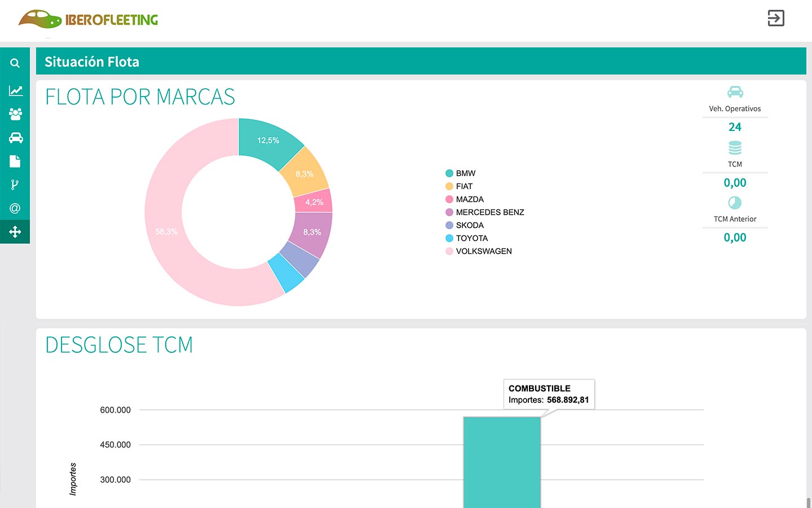Open the branch fork sidebar icon
Screen dimensions: 812x508
(x=15, y=185)
